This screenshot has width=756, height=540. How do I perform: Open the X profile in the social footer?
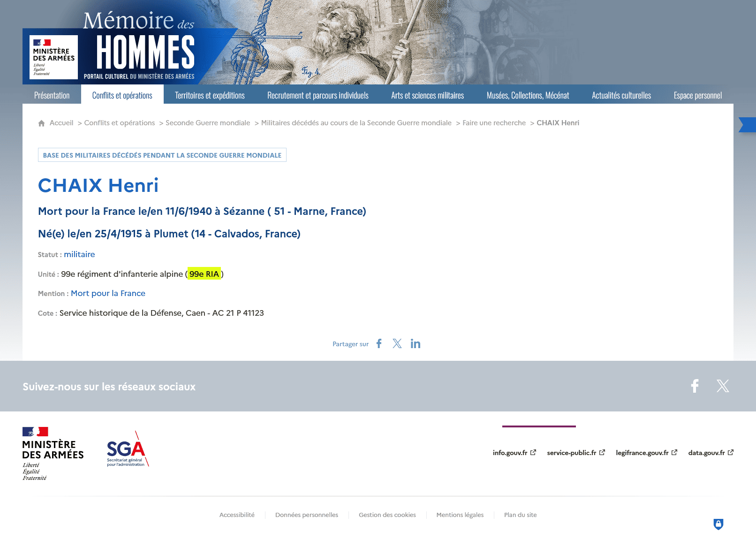[x=723, y=386]
